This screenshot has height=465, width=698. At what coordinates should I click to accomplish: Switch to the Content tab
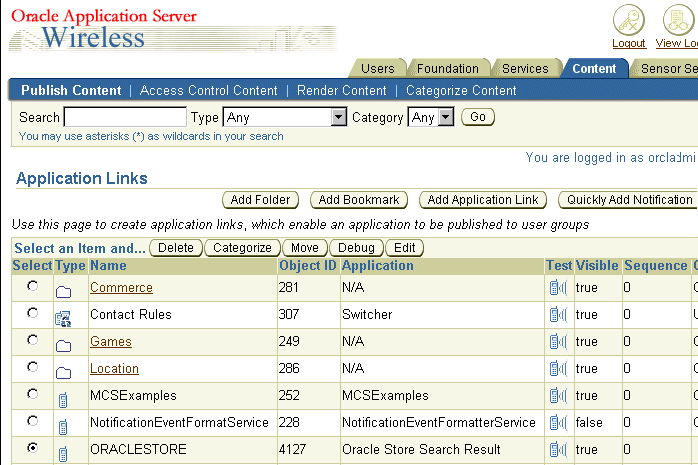pyautogui.click(x=594, y=69)
